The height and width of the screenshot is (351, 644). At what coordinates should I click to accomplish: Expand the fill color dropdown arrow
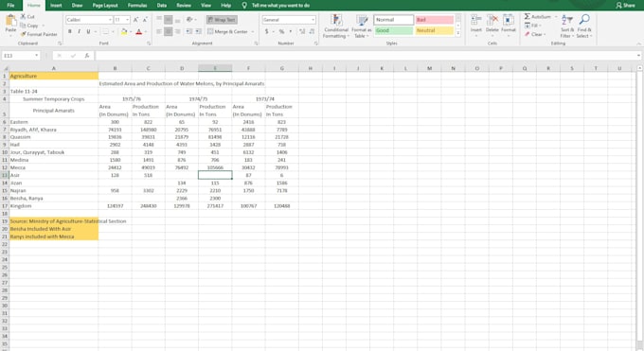point(130,31)
